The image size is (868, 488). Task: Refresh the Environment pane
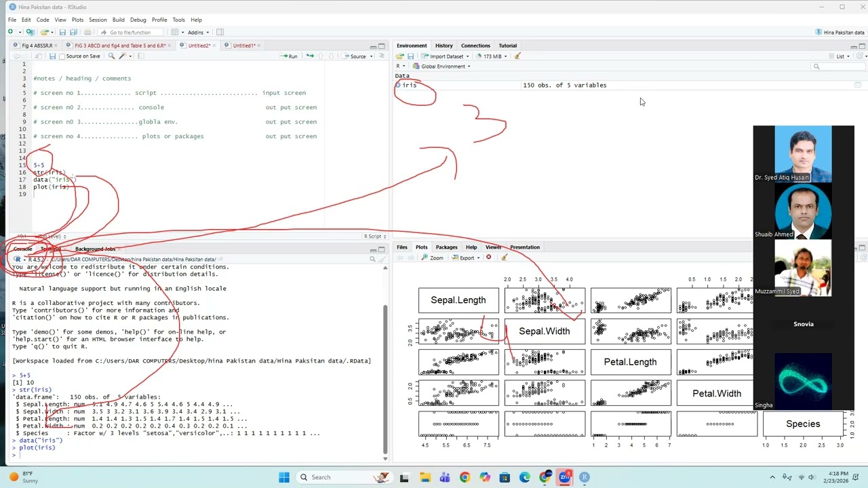point(860,56)
